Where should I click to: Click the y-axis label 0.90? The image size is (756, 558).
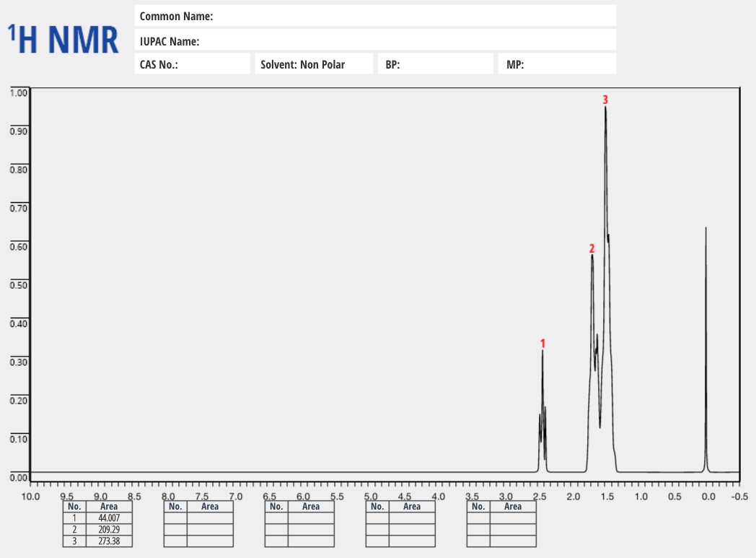(19, 131)
